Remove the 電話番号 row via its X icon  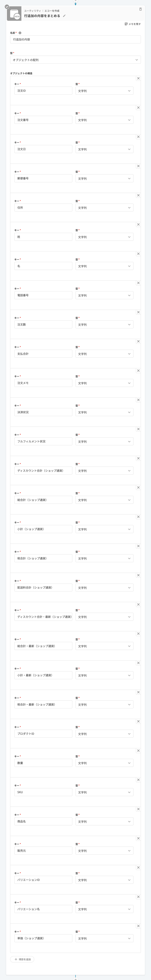[138, 283]
